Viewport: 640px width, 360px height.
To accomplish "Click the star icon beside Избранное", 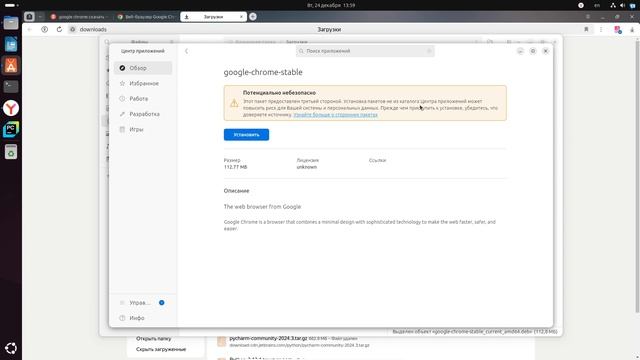I will 122,83.
